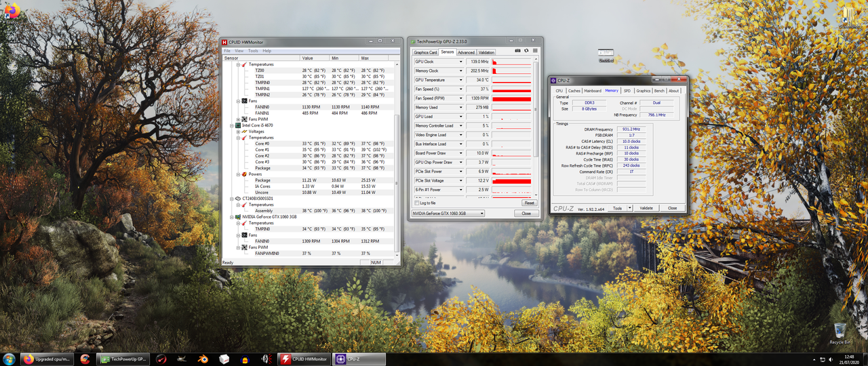Open the Help menu in HWMonitor

[267, 51]
